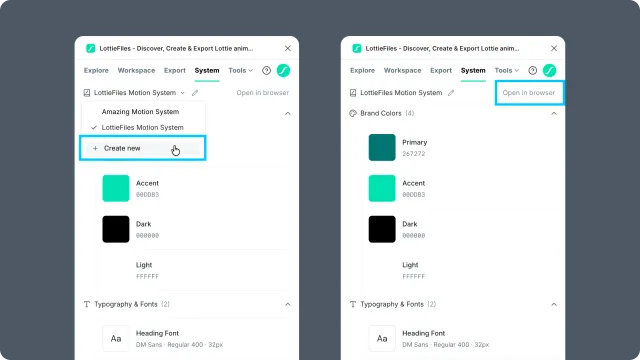
Task: Click help question icon in right panel
Action: pos(533,71)
